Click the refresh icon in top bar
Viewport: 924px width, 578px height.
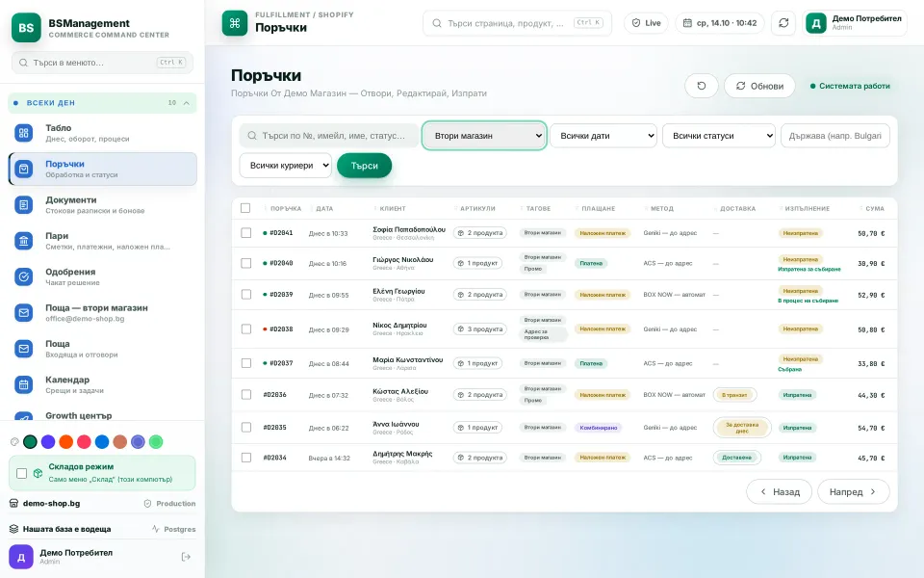[x=783, y=23]
